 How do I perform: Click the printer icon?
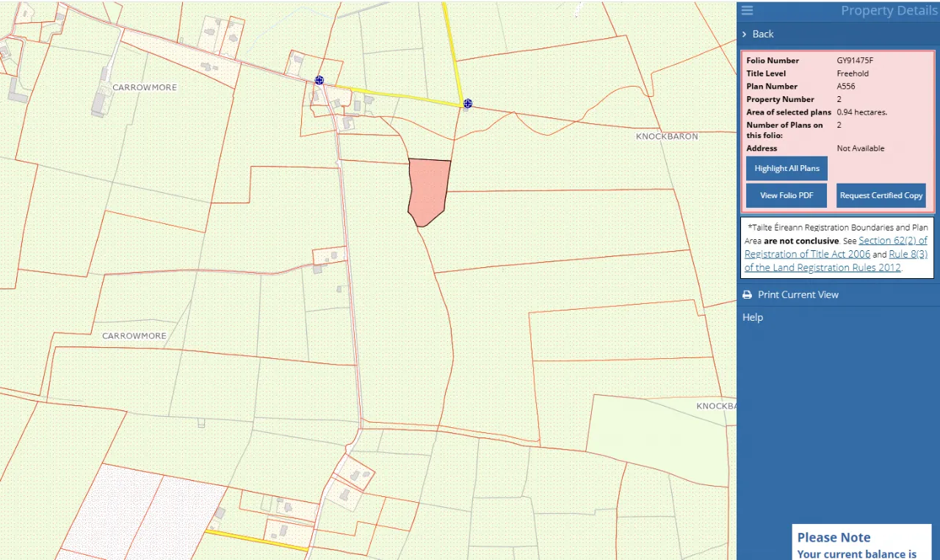[747, 295]
